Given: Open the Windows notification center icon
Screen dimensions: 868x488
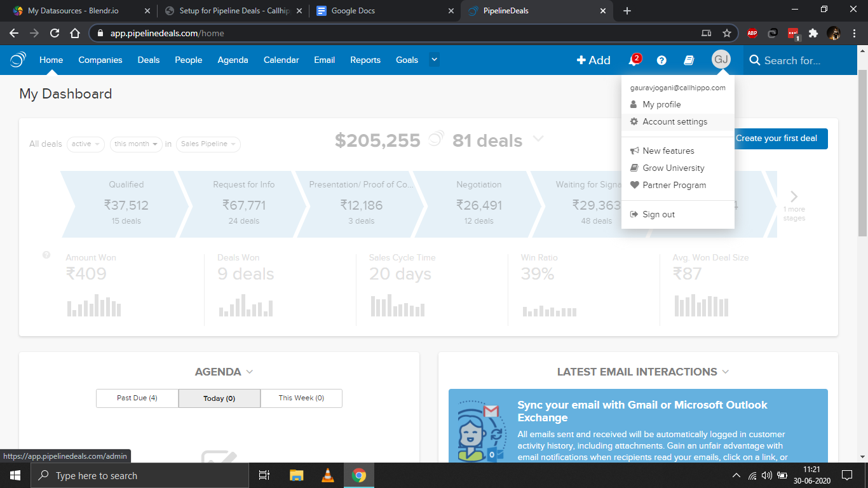Looking at the screenshot, I should tap(847, 475).
